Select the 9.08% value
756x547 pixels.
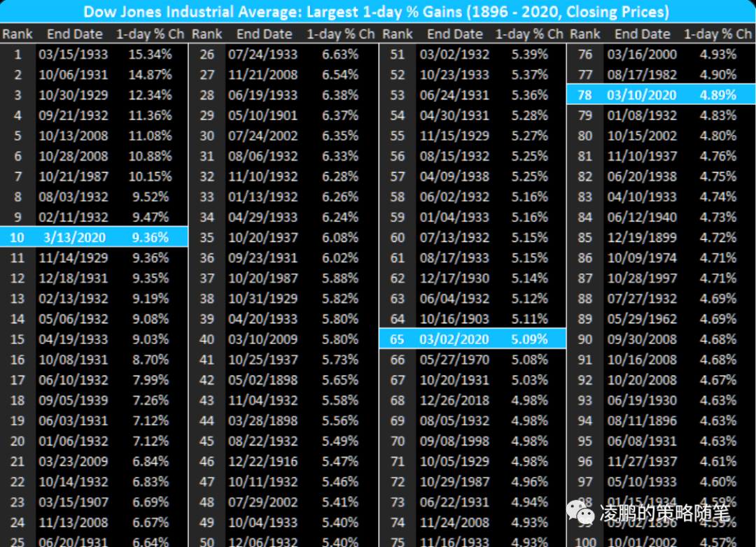tap(151, 319)
